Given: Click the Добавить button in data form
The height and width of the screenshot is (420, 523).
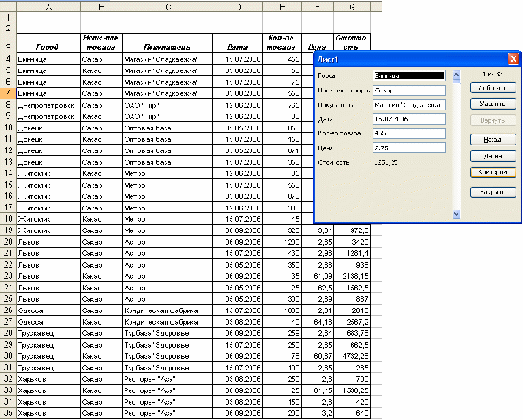Looking at the screenshot, I should pyautogui.click(x=493, y=88).
